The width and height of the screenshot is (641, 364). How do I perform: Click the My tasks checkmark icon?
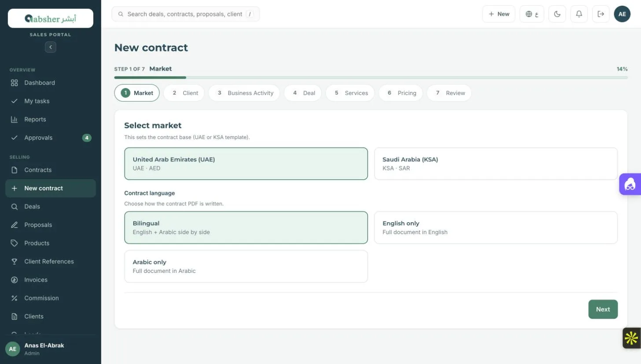tap(15, 101)
